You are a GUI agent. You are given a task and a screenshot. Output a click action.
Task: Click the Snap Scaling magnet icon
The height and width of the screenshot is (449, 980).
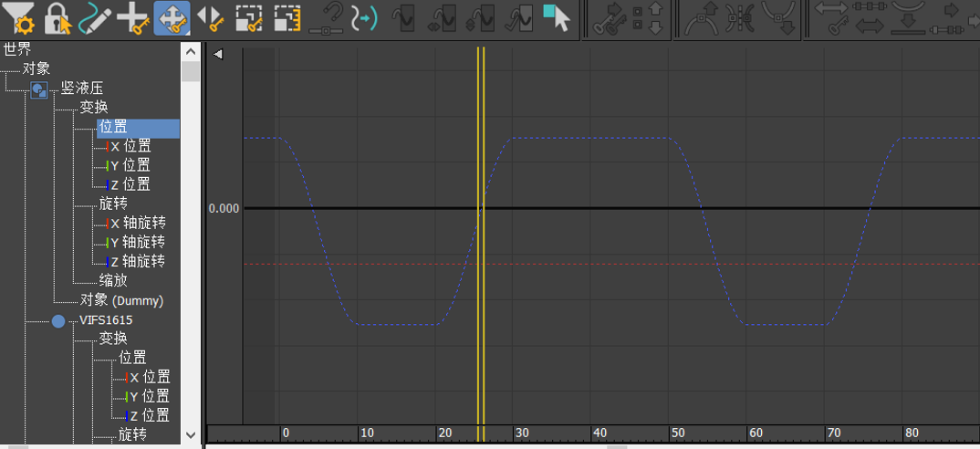(326, 18)
